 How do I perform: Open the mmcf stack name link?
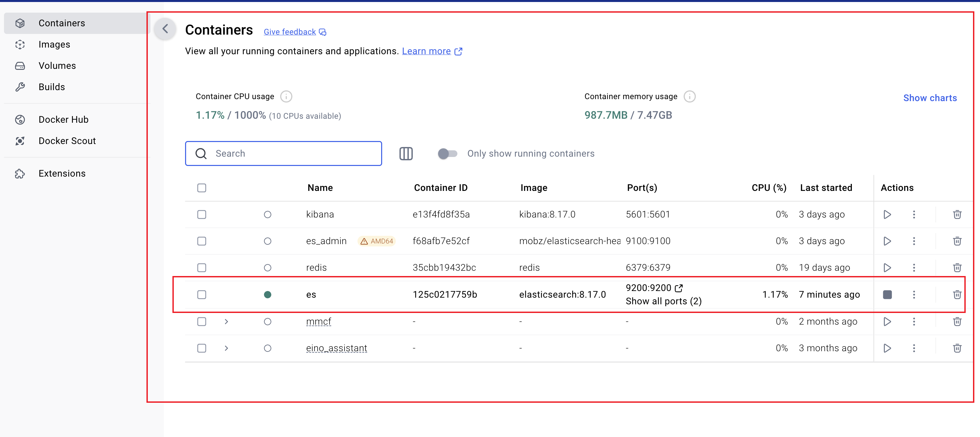pyautogui.click(x=319, y=322)
